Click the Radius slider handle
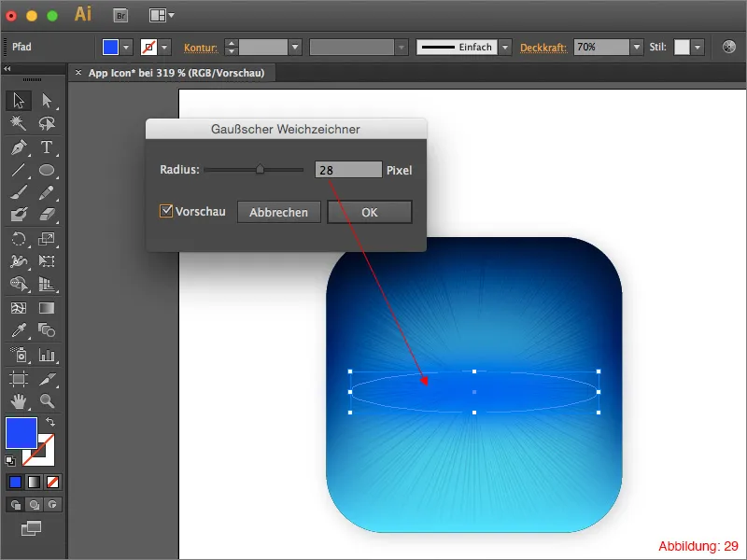Viewport: 747px width, 560px height. pyautogui.click(x=260, y=169)
